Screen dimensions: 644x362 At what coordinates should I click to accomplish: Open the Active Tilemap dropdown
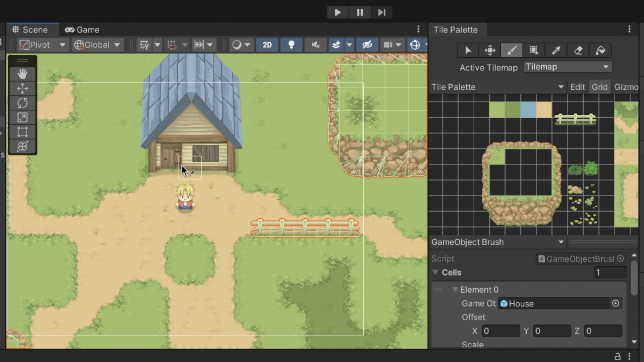point(568,67)
